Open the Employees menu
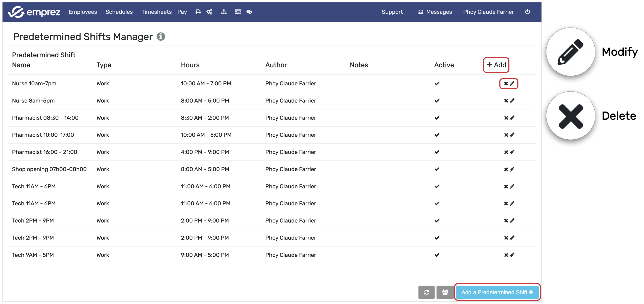644x304 pixels. [x=83, y=12]
